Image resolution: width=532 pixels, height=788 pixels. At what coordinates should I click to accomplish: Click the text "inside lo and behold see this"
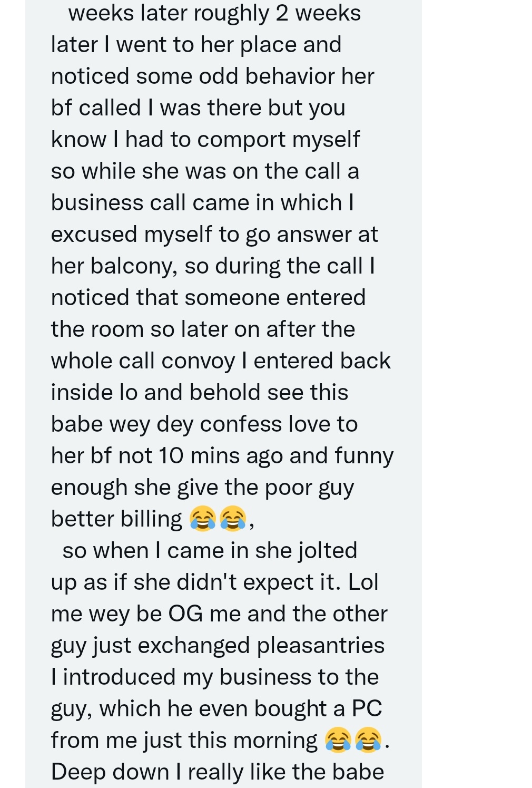pyautogui.click(x=200, y=392)
